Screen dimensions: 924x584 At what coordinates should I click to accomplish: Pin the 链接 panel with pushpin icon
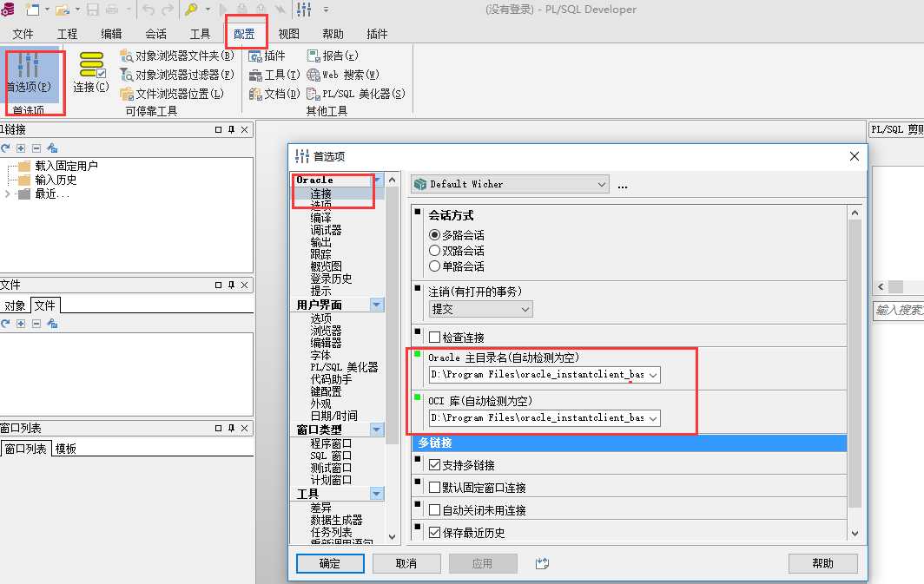click(231, 129)
